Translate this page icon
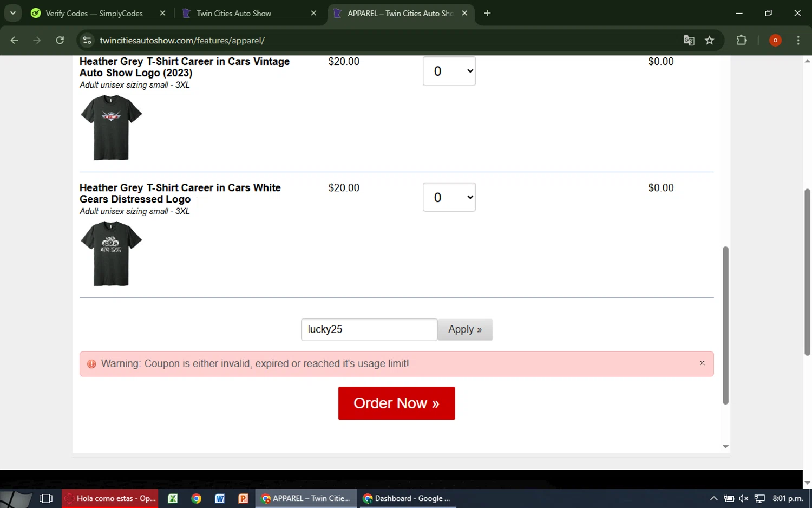Viewport: 812px width, 508px height. (689, 40)
